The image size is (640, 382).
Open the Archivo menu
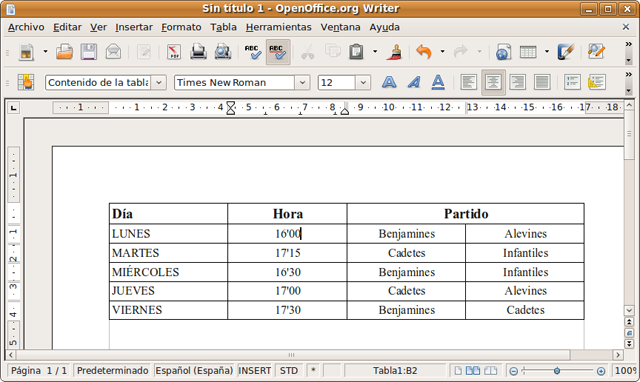click(x=26, y=27)
